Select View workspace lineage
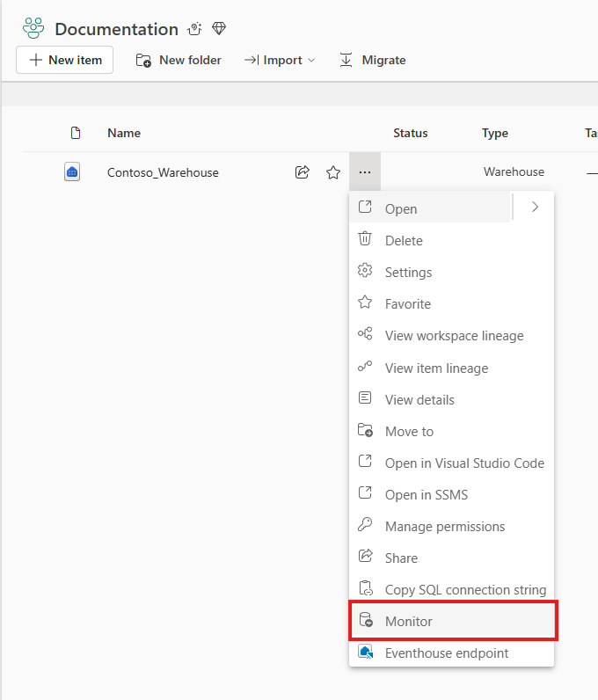Viewport: 598px width, 700px height. (x=451, y=336)
